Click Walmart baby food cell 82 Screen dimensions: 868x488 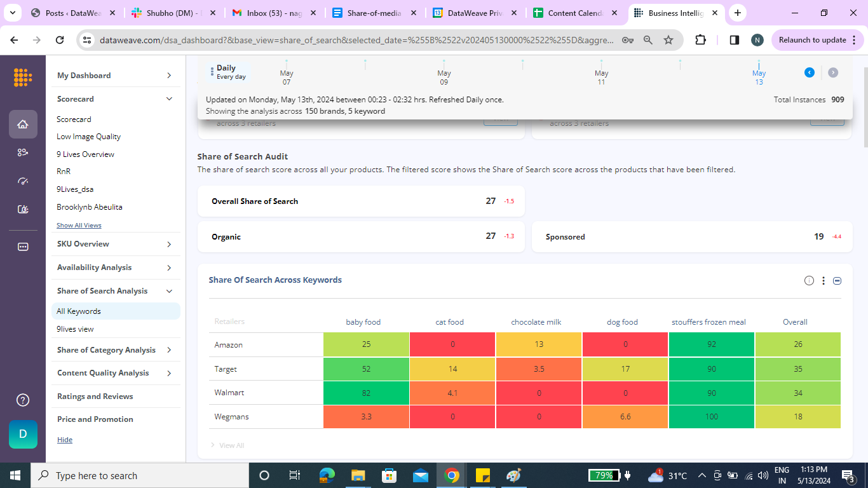click(366, 393)
